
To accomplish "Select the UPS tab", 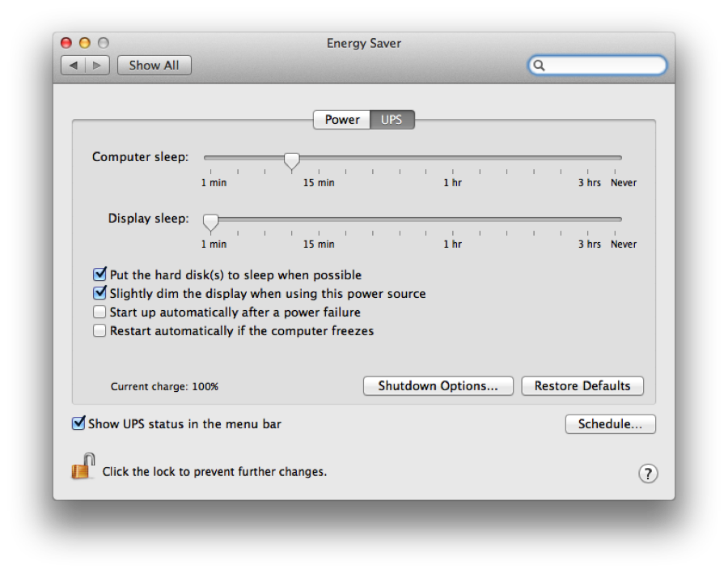I will point(392,120).
